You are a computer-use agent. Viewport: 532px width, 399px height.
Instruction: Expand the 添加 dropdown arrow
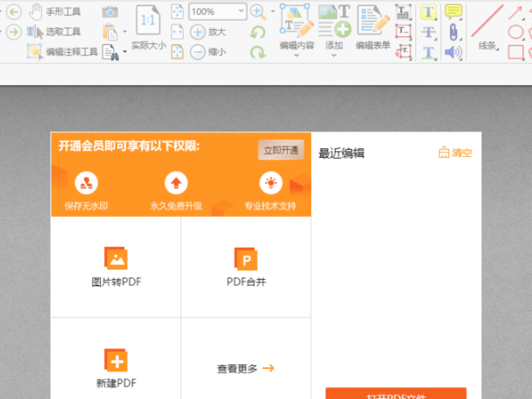[x=334, y=55]
